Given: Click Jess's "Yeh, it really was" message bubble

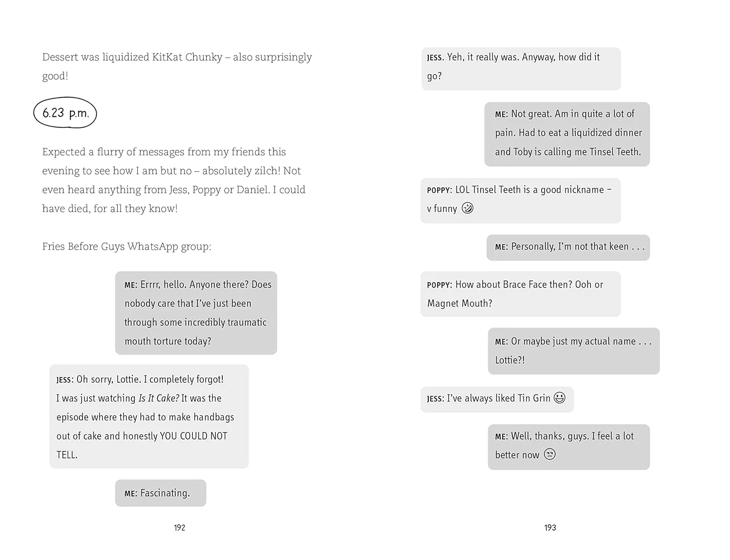Looking at the screenshot, I should point(521,69).
